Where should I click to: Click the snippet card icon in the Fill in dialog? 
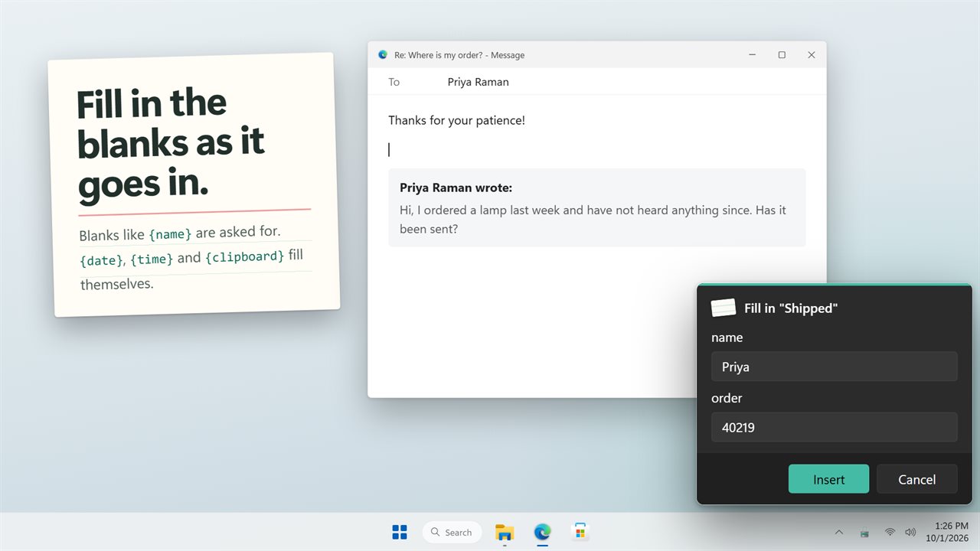click(724, 308)
